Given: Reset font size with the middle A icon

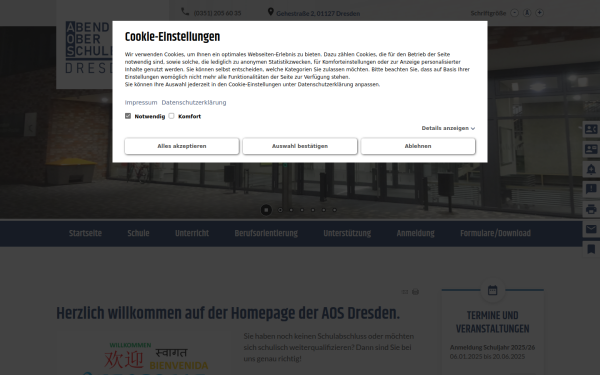Looking at the screenshot, I should (x=527, y=13).
